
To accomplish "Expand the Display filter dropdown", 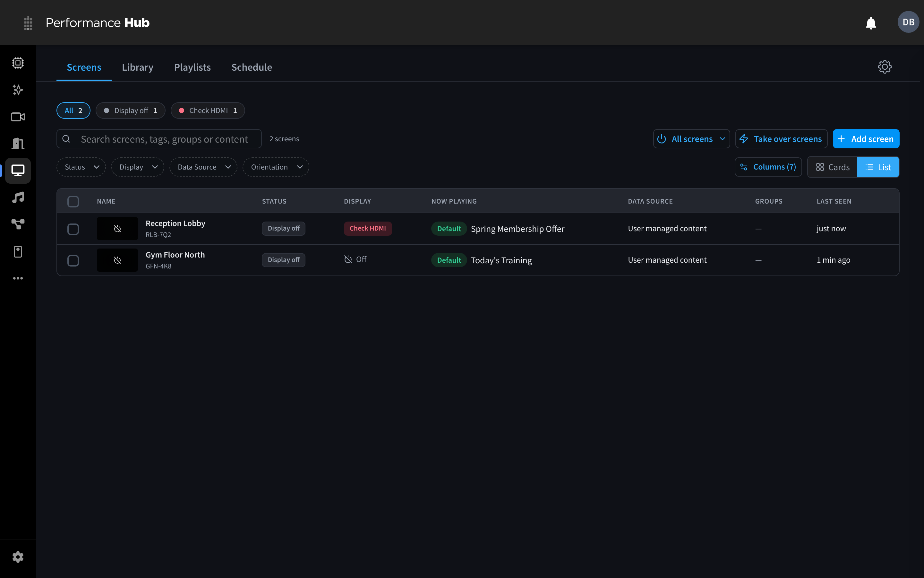I will tap(137, 167).
